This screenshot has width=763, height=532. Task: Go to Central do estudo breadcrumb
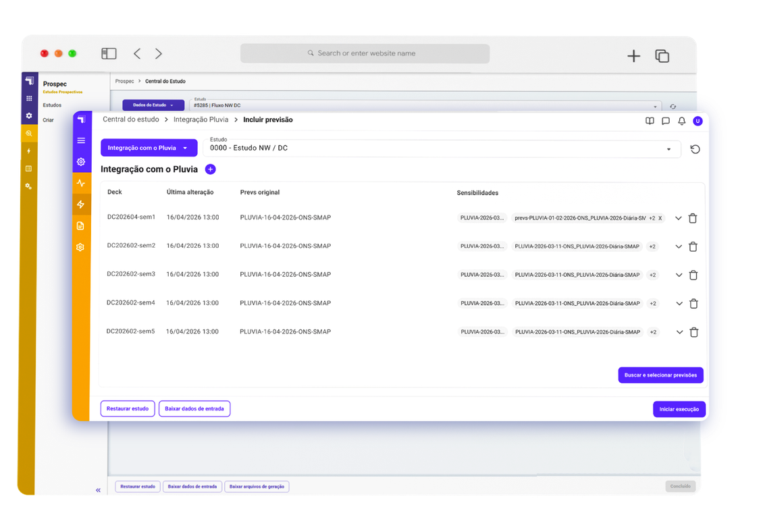point(131,119)
